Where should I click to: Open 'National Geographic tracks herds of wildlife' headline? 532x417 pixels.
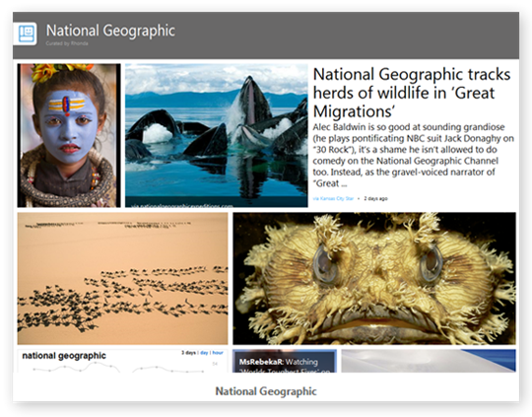412,93
